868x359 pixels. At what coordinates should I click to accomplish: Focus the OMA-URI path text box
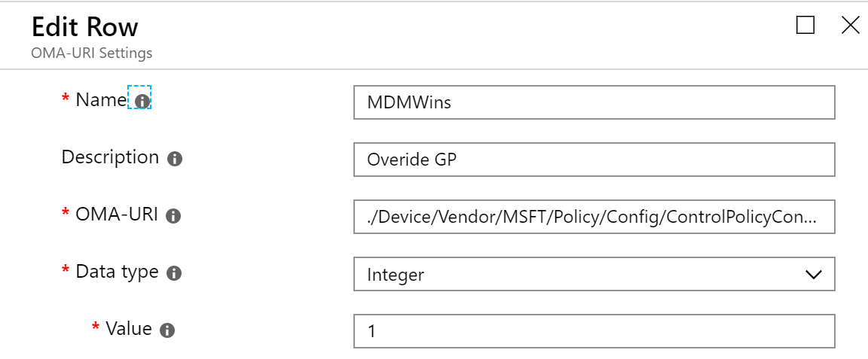click(594, 217)
